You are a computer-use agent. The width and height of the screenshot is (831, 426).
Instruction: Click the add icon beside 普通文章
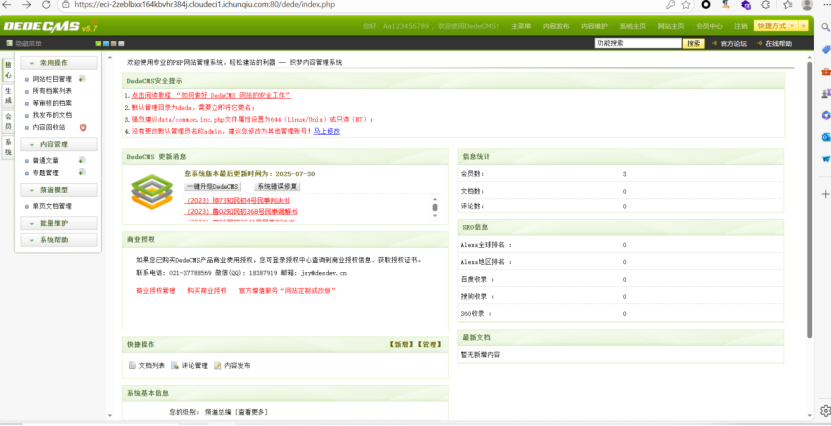tap(82, 160)
